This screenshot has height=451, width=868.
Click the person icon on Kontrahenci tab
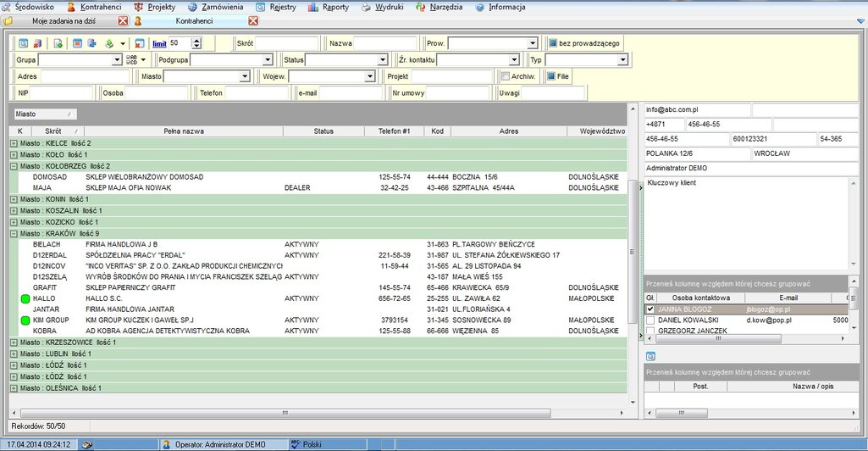(x=138, y=21)
